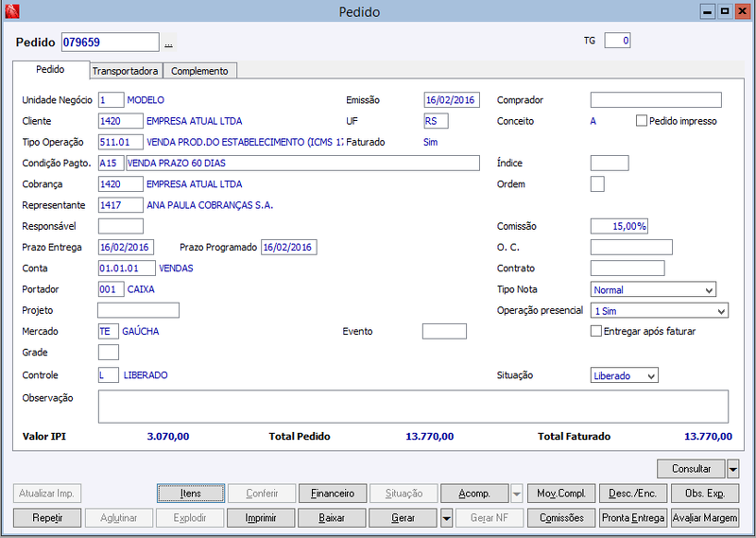Focus the Tipo Operação field 511.01
This screenshot has width=756, height=538.
[121, 142]
